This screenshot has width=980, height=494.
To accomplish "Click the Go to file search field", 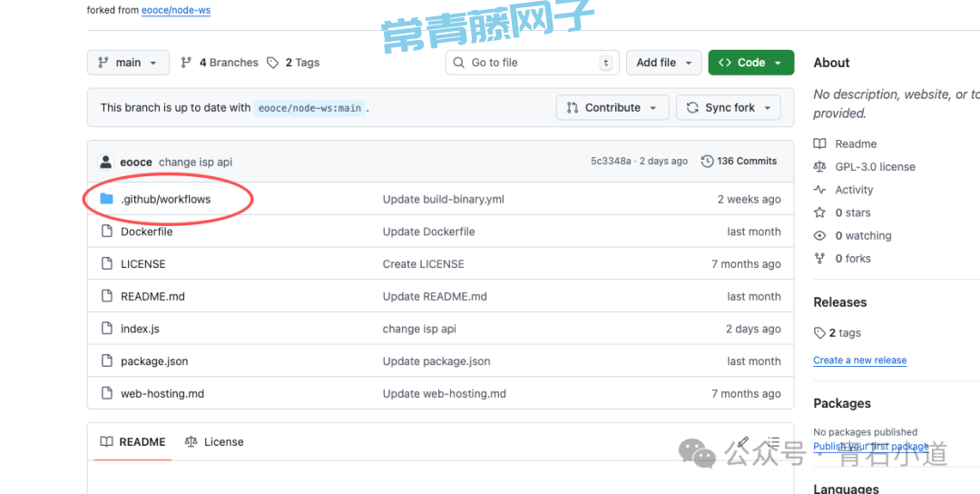I will [x=532, y=63].
